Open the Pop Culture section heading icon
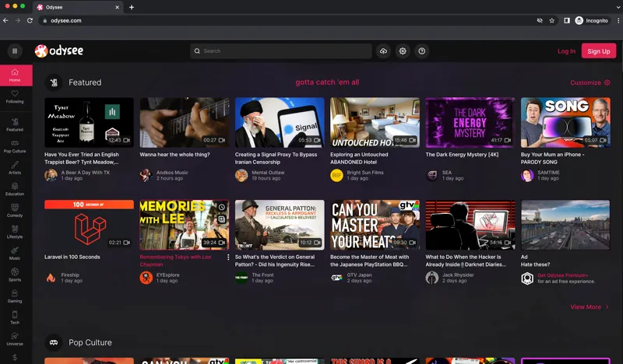Image resolution: width=623 pixels, height=364 pixels. tap(54, 342)
